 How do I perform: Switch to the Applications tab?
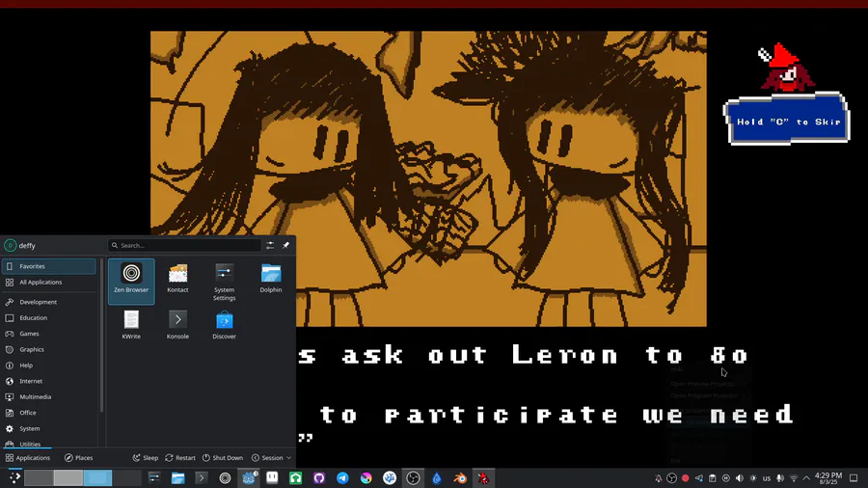[28, 457]
